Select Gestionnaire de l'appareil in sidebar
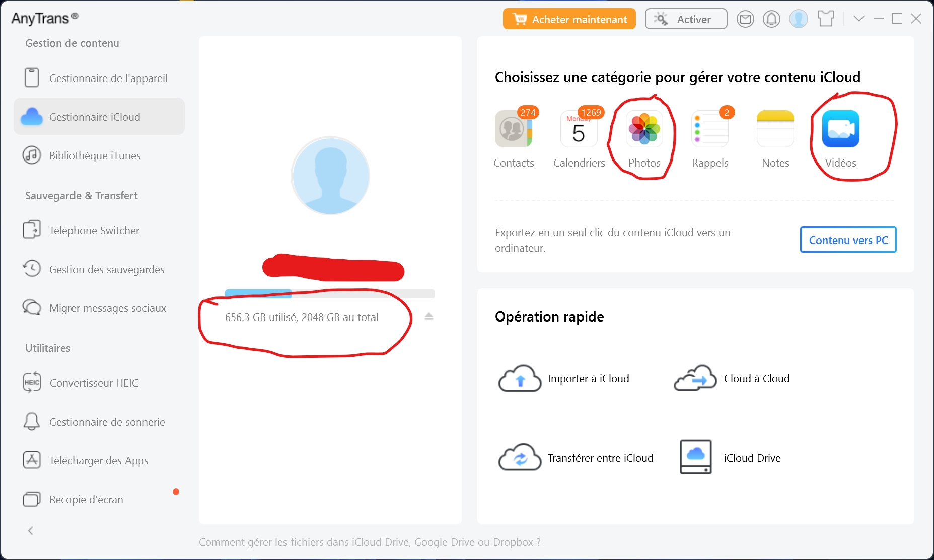This screenshot has height=560, width=934. pyautogui.click(x=99, y=78)
